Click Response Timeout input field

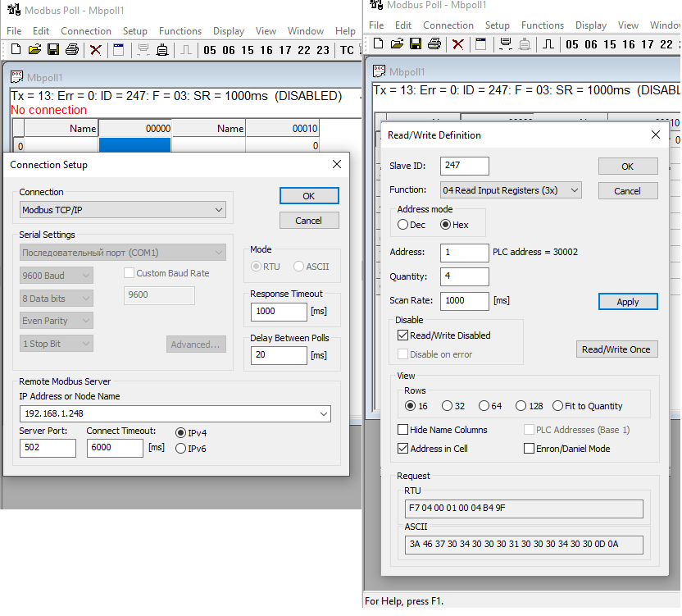coord(279,311)
